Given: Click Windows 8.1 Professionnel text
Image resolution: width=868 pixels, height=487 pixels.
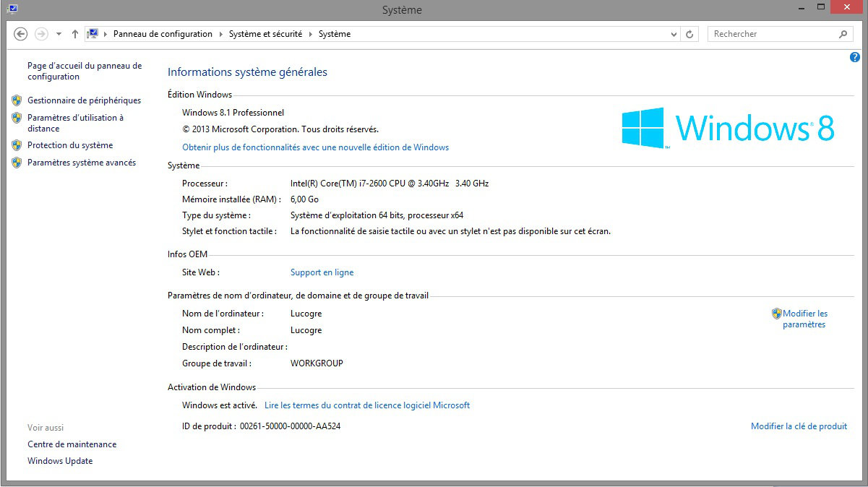Looking at the screenshot, I should [x=233, y=113].
